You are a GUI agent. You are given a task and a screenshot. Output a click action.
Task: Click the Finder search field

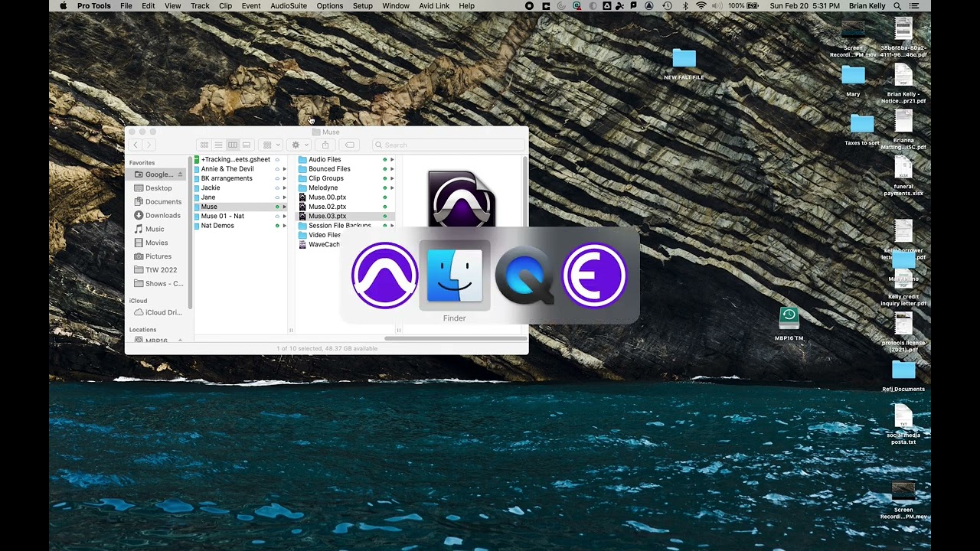tap(448, 145)
